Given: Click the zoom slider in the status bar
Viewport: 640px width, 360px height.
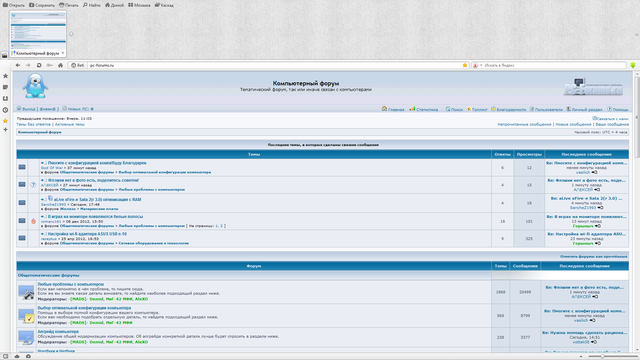Looking at the screenshot, I should (x=614, y=356).
